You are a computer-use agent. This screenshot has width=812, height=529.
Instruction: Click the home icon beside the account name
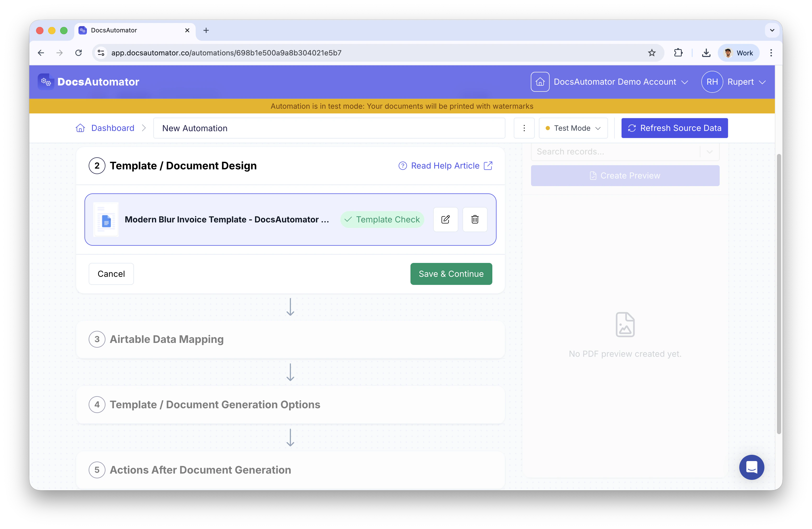tap(540, 82)
